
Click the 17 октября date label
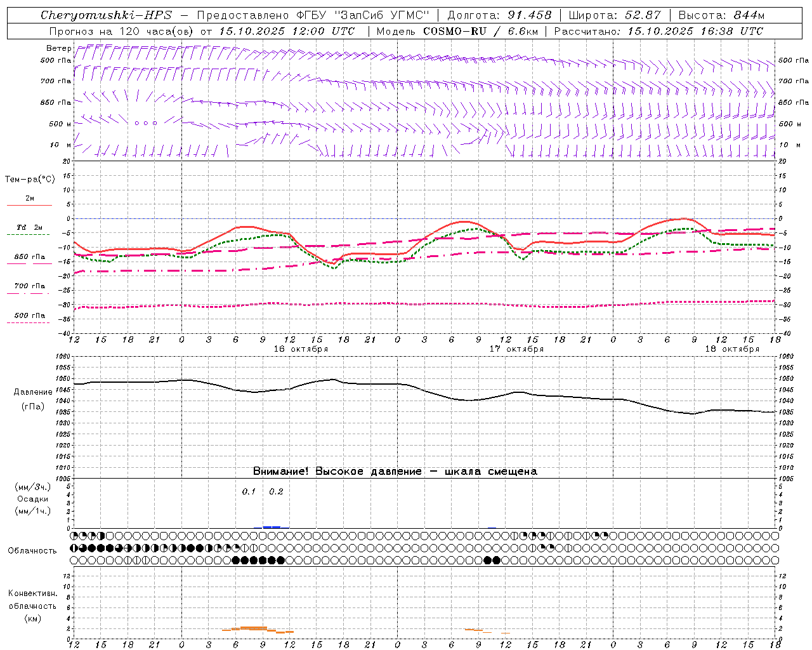[x=516, y=349]
